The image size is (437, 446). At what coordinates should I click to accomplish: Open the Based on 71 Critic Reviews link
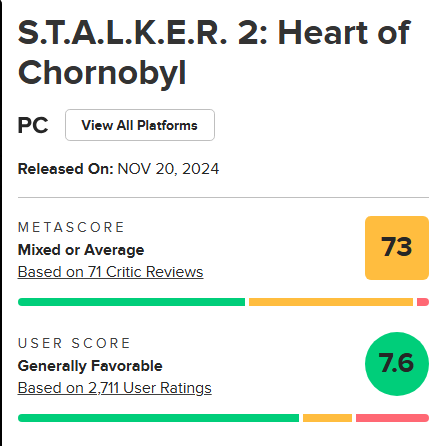point(110,272)
